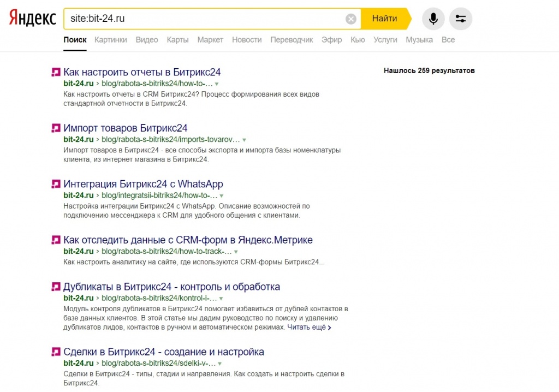Open "Импорт товаров Битрикс24" result title

125,128
